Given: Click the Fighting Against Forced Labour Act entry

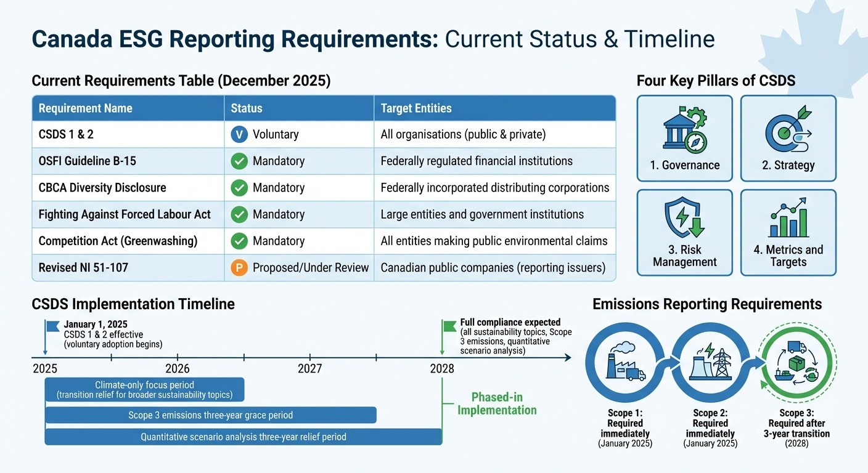Looking at the screenshot, I should coord(125,214).
